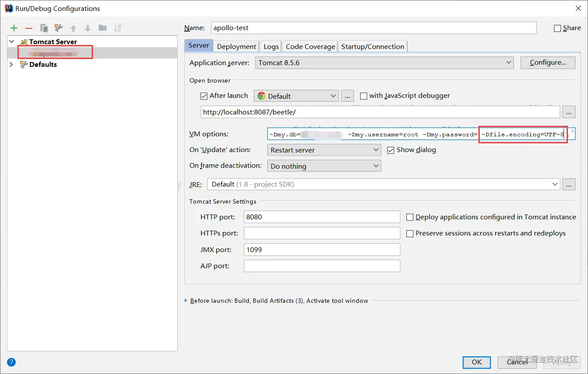The width and height of the screenshot is (588, 374).
Task: Click the localhost:8087/beetle URL field
Action: 380,112
